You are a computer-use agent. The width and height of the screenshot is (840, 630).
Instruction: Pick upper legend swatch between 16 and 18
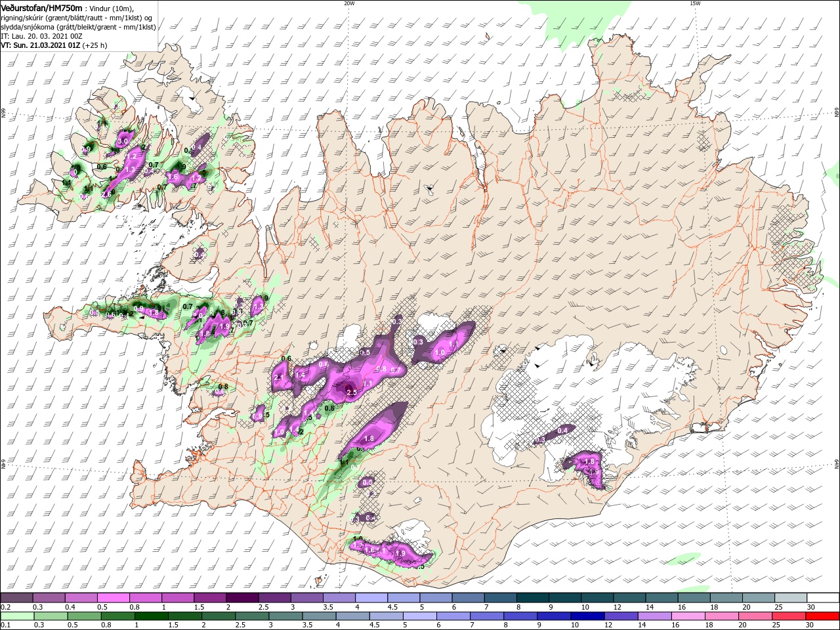tap(694, 598)
